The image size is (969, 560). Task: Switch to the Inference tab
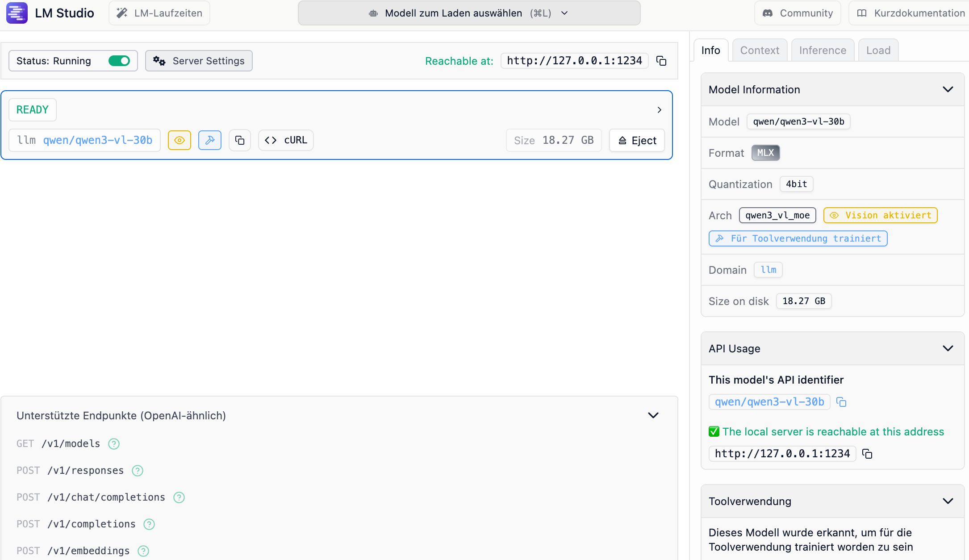tap(823, 50)
